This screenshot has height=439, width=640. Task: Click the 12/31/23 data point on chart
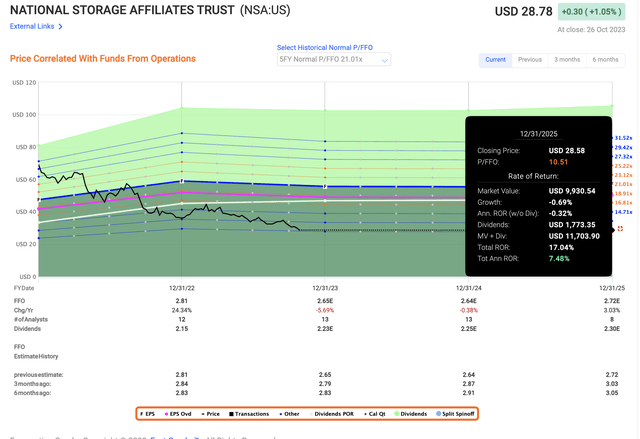326,187
